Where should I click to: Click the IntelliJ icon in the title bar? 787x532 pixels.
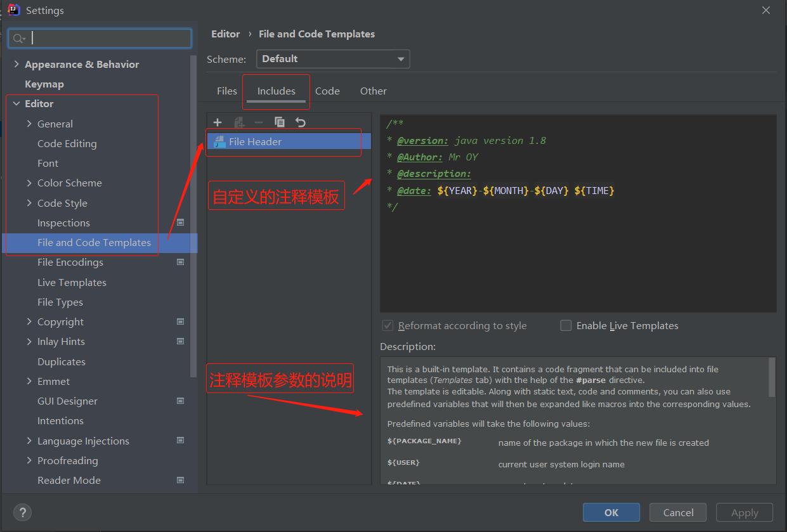coord(13,10)
